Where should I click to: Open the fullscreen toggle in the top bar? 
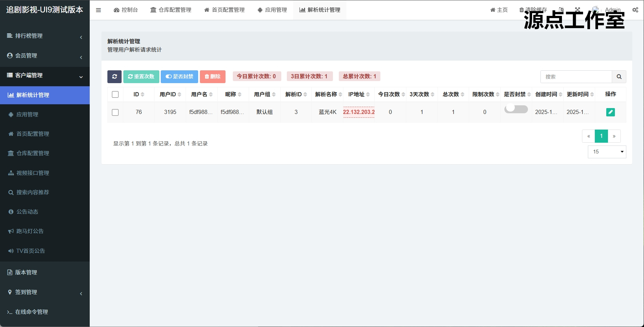(577, 10)
